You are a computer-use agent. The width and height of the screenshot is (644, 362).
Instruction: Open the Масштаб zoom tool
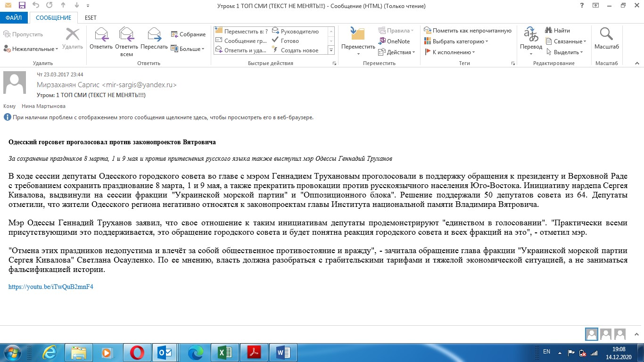coord(607,39)
